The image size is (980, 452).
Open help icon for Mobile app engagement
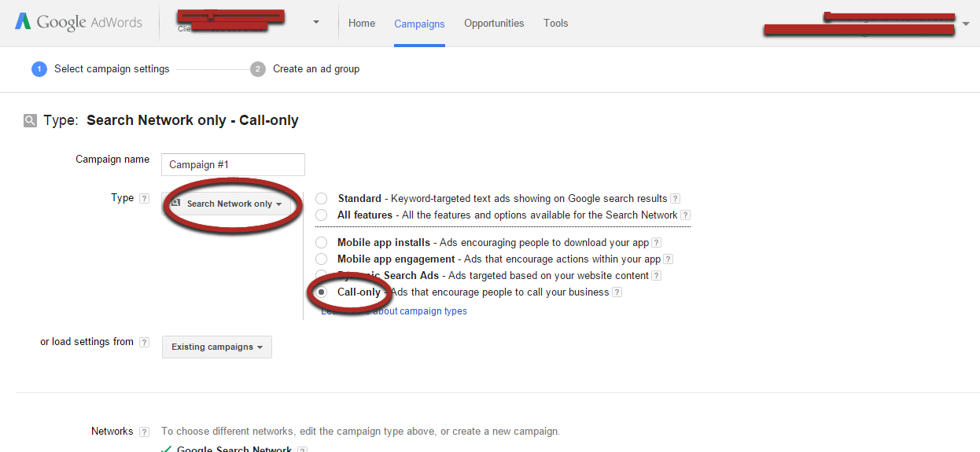coord(669,259)
